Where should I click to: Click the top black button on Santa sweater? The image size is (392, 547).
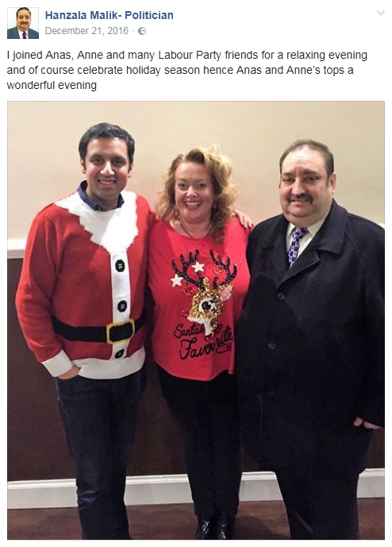pos(120,266)
